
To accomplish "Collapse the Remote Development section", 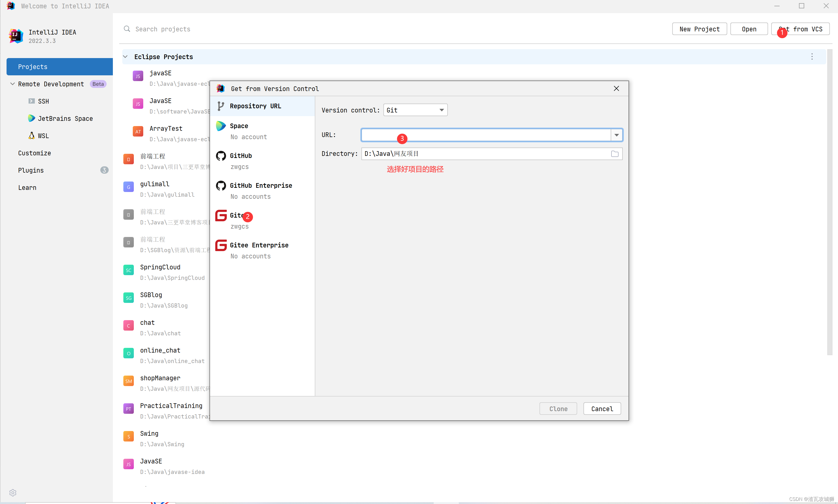I will tap(13, 84).
